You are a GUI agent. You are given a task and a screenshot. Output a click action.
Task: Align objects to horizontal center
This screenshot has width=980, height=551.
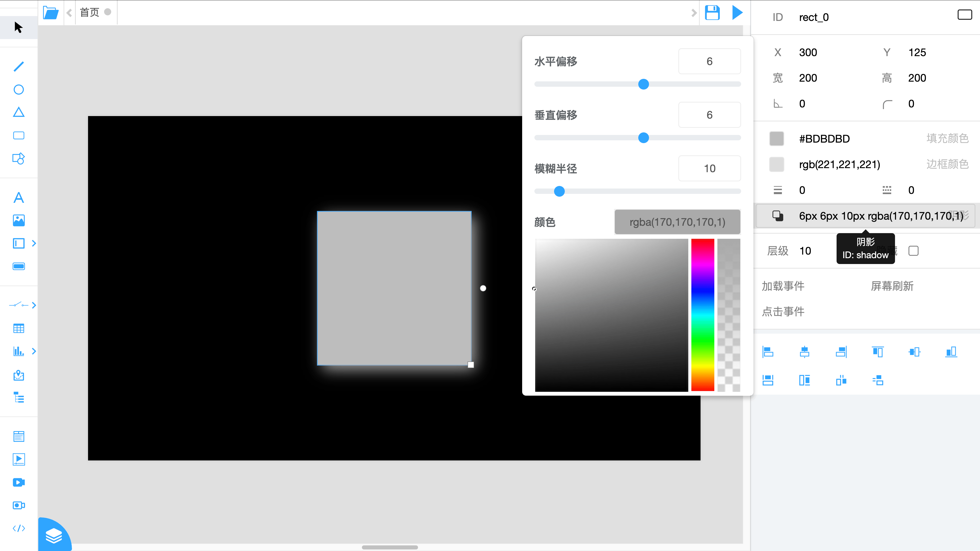click(x=804, y=352)
